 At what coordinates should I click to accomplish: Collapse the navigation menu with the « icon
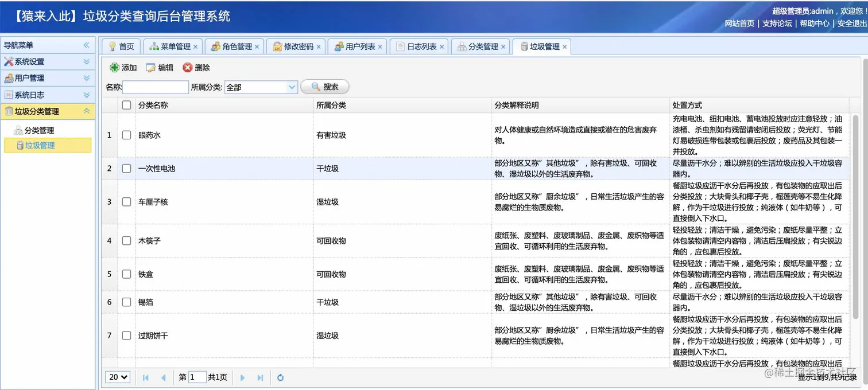tap(87, 45)
